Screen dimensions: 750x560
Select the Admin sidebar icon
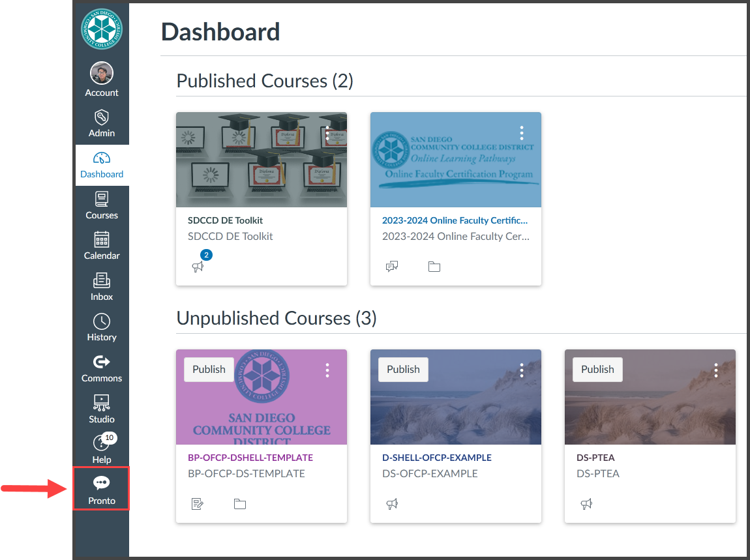(x=101, y=123)
